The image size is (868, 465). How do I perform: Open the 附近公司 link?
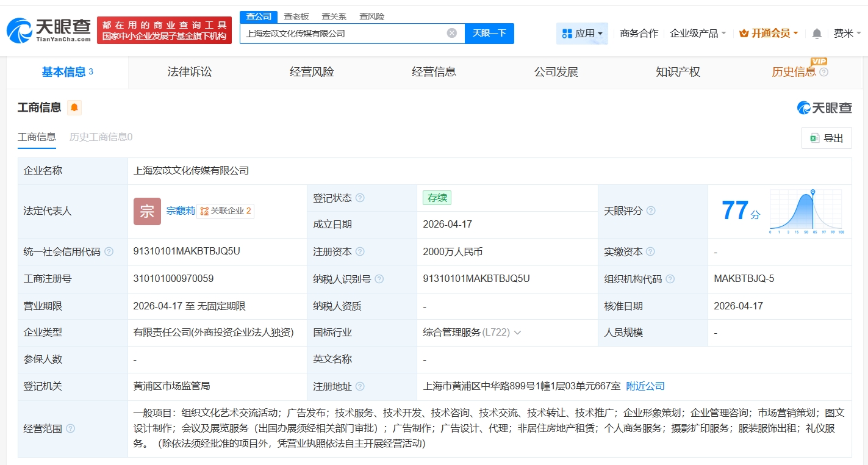pyautogui.click(x=645, y=386)
